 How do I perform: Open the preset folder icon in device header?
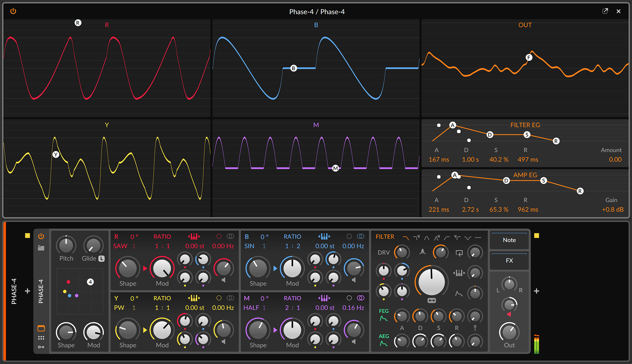coord(41,248)
